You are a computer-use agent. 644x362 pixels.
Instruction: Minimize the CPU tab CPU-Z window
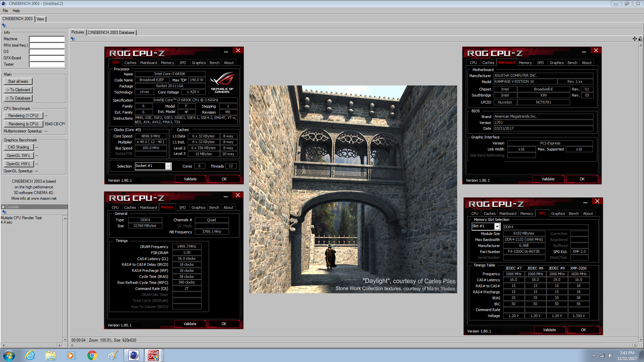coord(226,51)
